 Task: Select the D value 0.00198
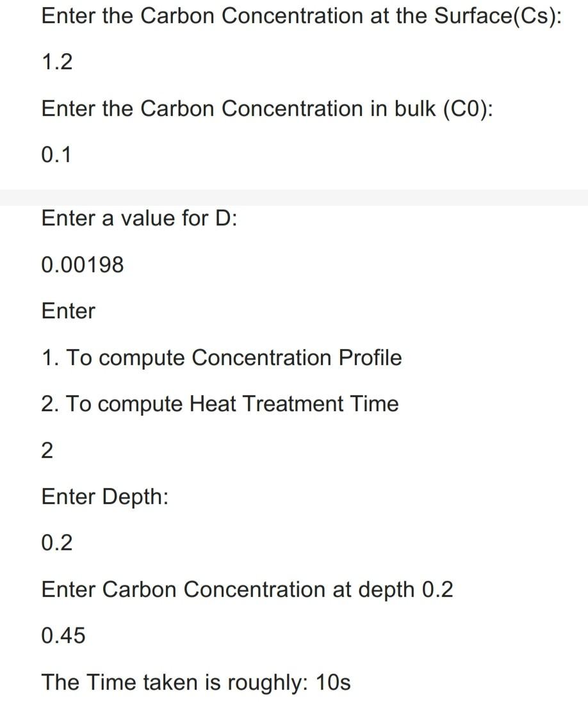(x=83, y=265)
